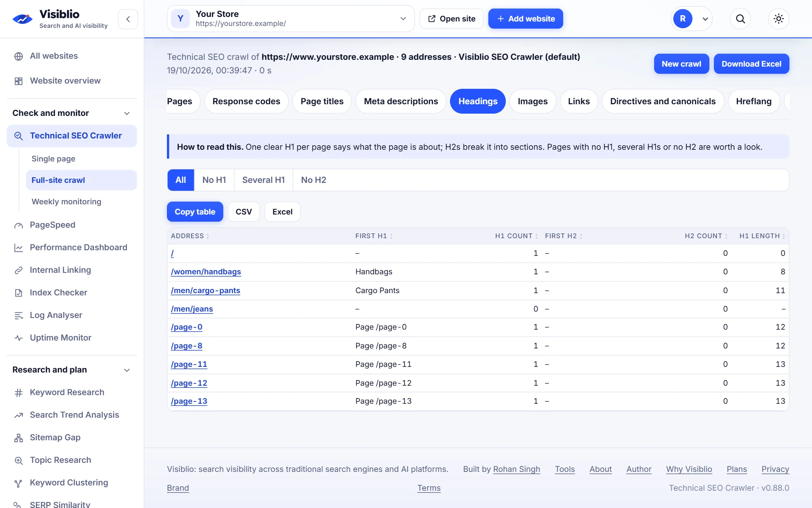Sort table by Address column
The image size is (812, 508).
190,236
